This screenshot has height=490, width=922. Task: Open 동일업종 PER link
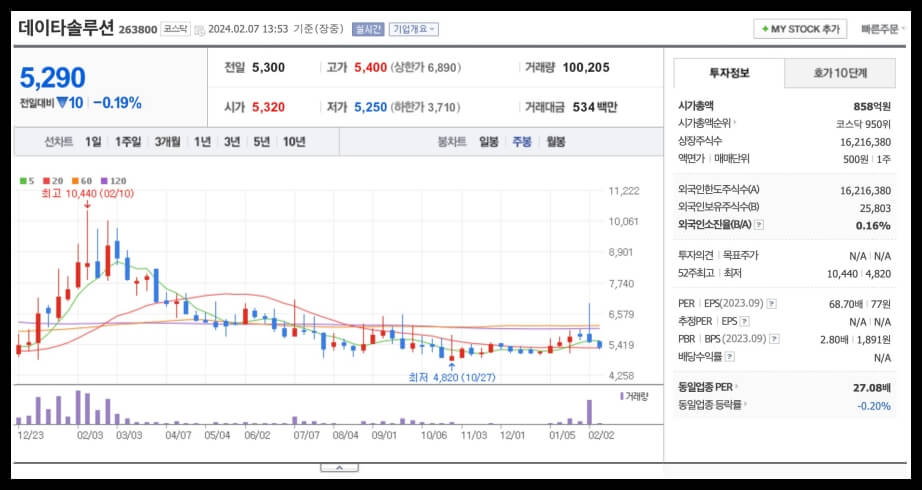708,387
